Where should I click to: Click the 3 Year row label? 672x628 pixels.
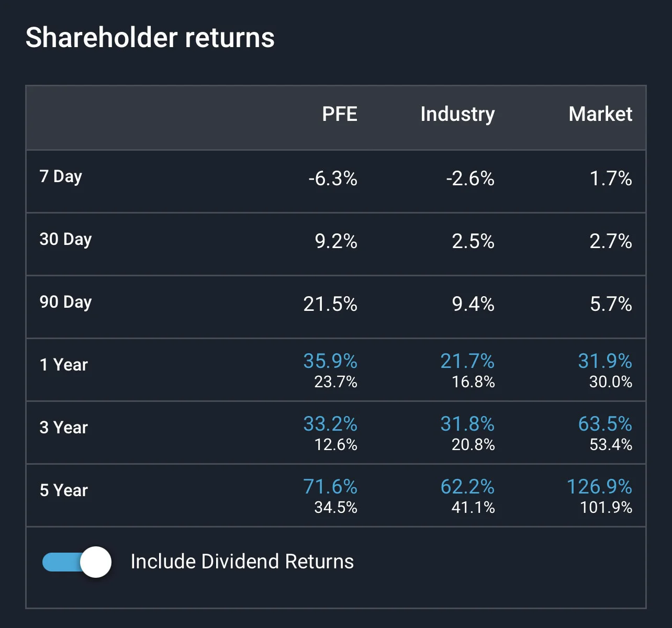point(64,428)
